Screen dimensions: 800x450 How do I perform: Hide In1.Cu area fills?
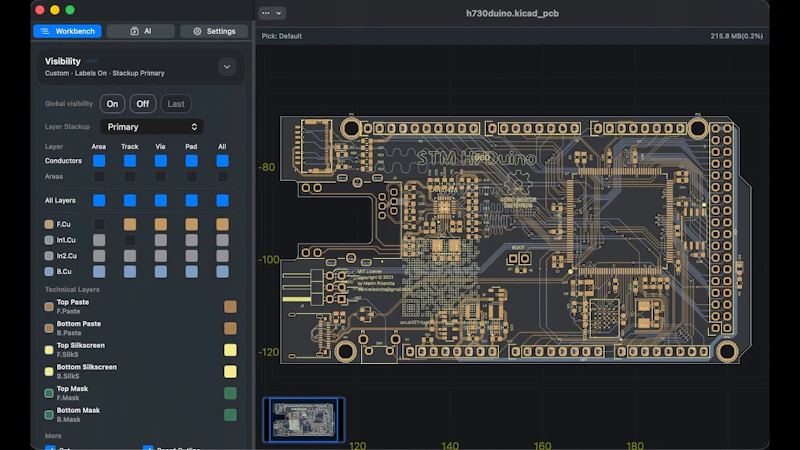click(x=99, y=240)
